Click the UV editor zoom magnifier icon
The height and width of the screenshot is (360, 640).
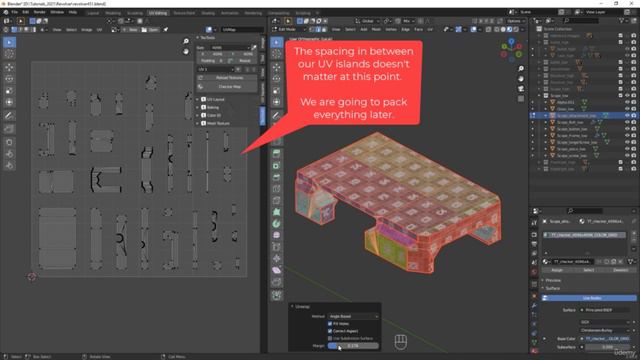tap(186, 41)
